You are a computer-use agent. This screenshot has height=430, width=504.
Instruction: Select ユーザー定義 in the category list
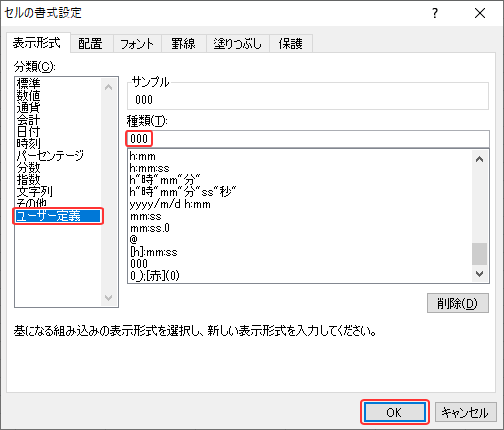(x=58, y=216)
